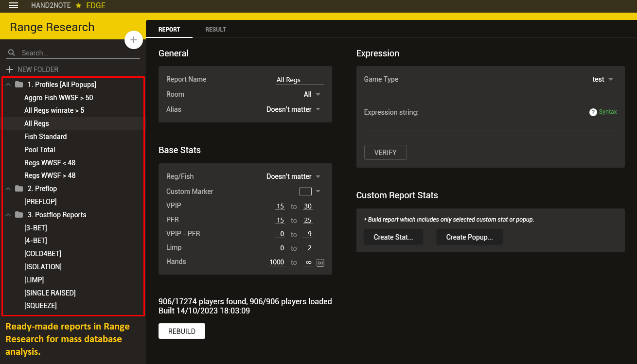The width and height of the screenshot is (637, 364).
Task: Click the infinity icon next to Hands
Action: coord(320,263)
